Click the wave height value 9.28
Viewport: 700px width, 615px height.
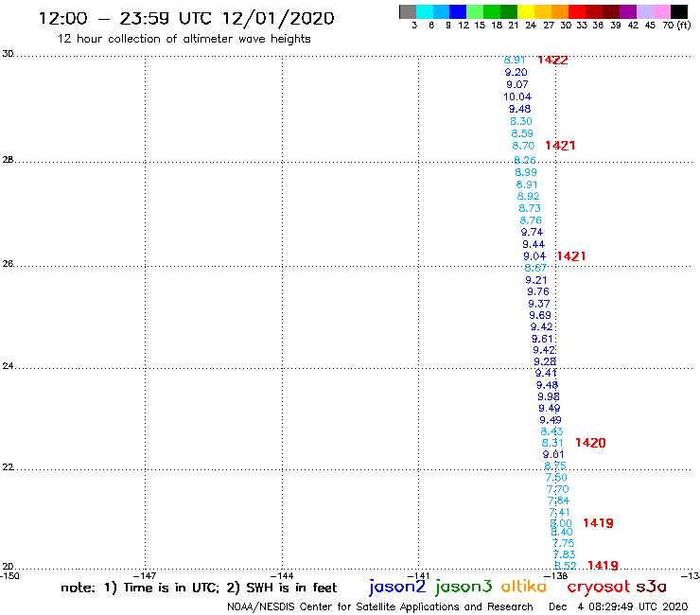[x=545, y=361]
